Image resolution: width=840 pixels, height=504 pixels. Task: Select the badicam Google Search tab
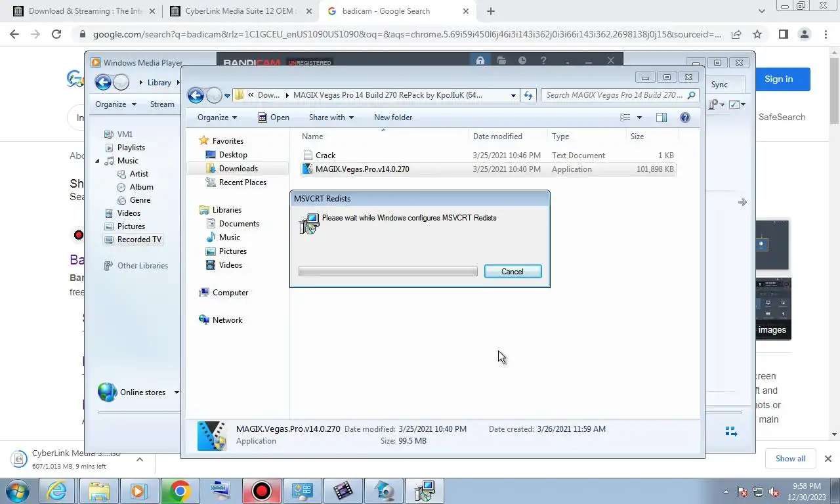398,11
